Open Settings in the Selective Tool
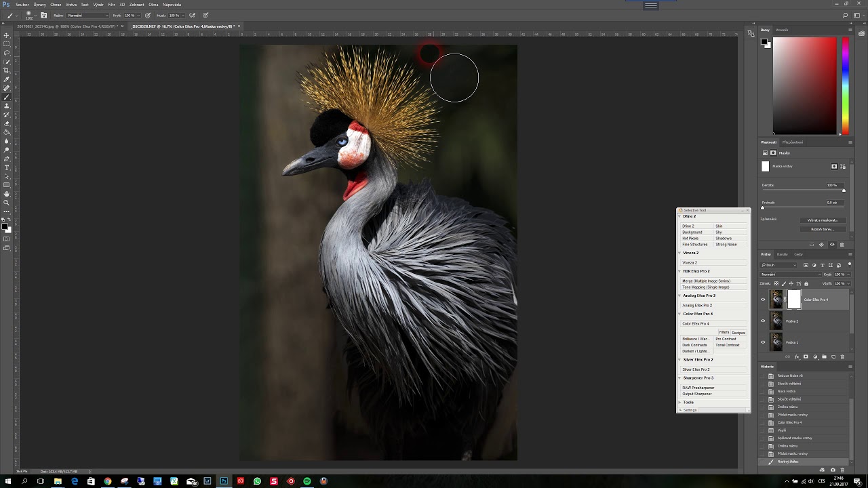The height and width of the screenshot is (488, 868). click(690, 410)
